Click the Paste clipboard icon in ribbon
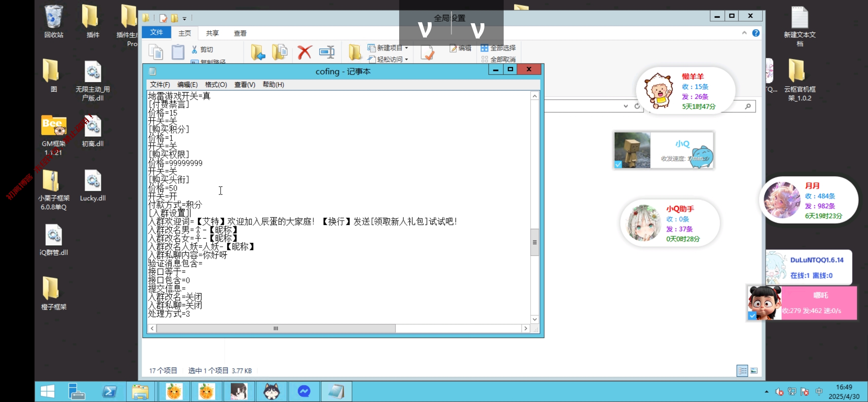Screen dimensions: 868x402 coord(178,52)
